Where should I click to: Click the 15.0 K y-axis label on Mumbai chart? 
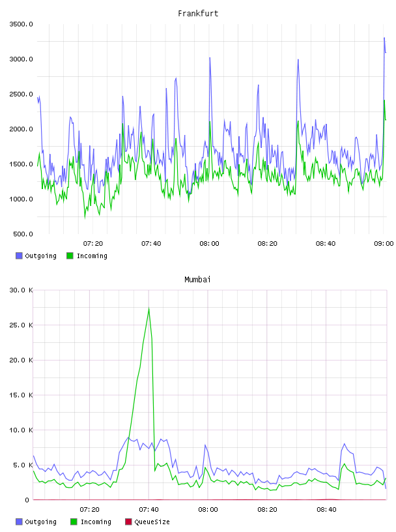coord(21,395)
